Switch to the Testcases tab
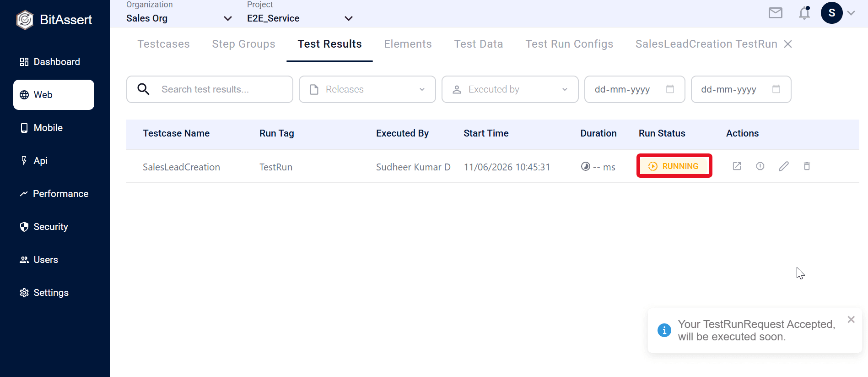 pyautogui.click(x=163, y=44)
